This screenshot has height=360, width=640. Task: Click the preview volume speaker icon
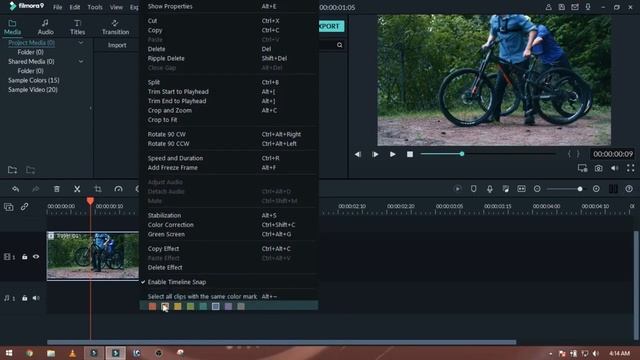[614, 168]
